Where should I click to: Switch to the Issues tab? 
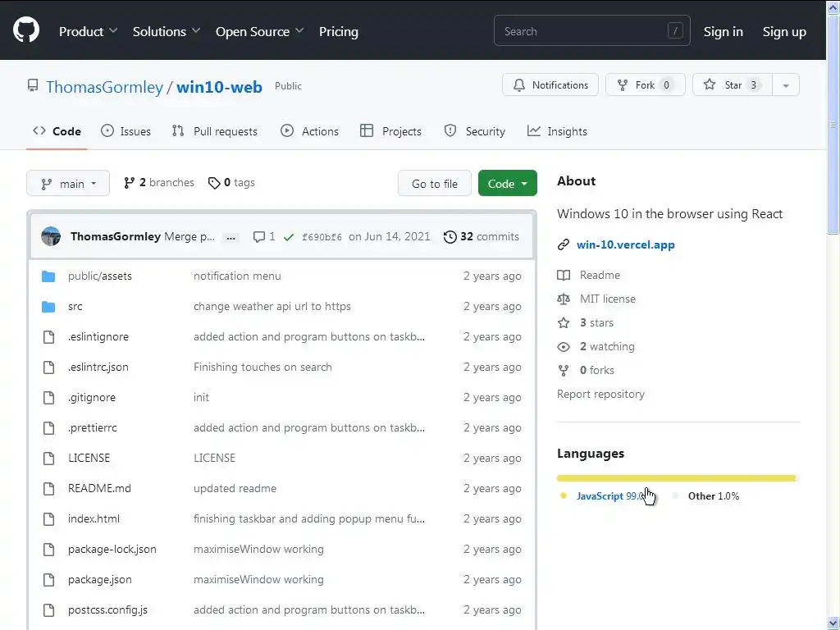pos(126,131)
